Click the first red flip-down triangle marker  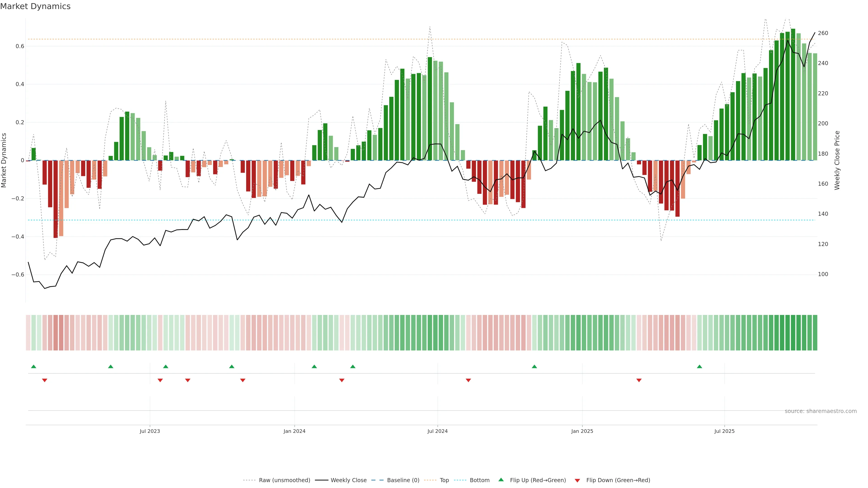45,380
